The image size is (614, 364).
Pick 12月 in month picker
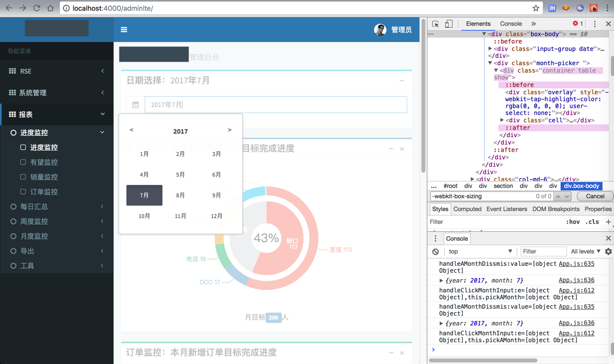pyautogui.click(x=216, y=216)
